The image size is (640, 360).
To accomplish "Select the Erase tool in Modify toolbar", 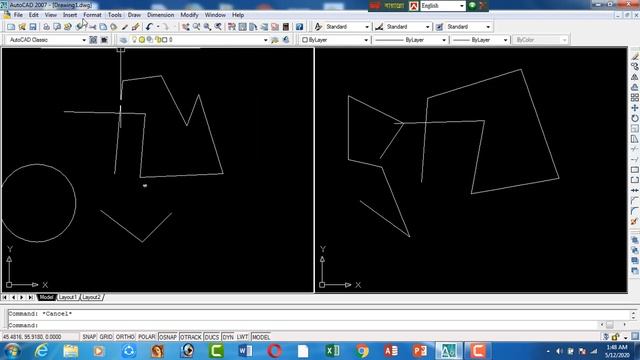I will [635, 56].
